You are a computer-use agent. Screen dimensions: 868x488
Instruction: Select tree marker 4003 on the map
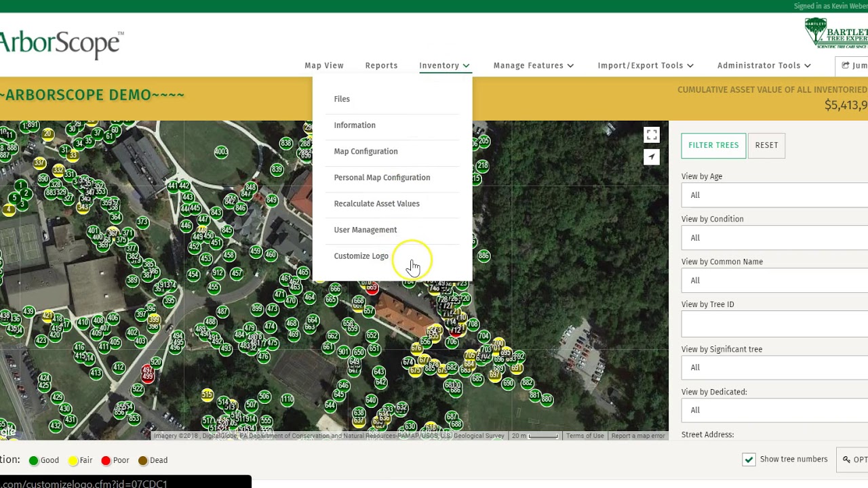(x=221, y=152)
